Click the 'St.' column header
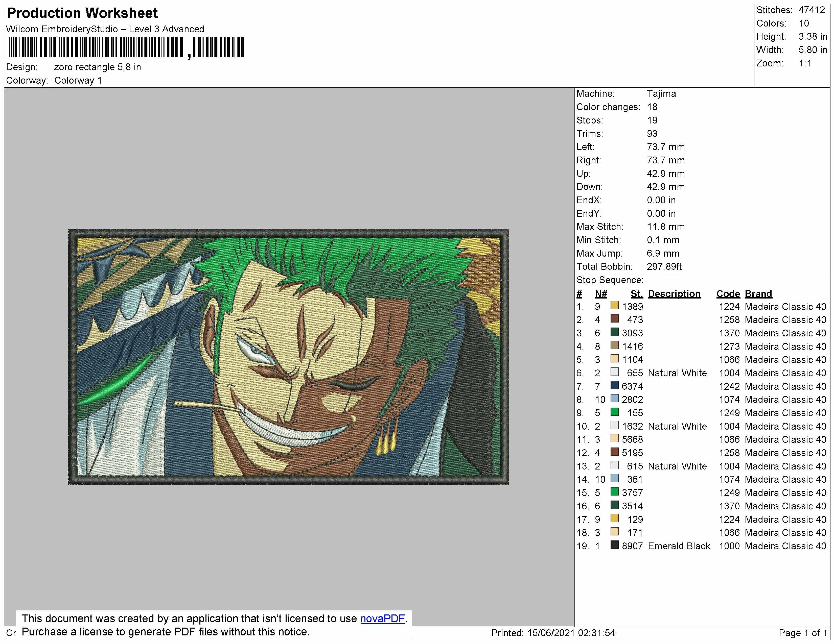Image resolution: width=834 pixels, height=644 pixels. tap(637, 294)
